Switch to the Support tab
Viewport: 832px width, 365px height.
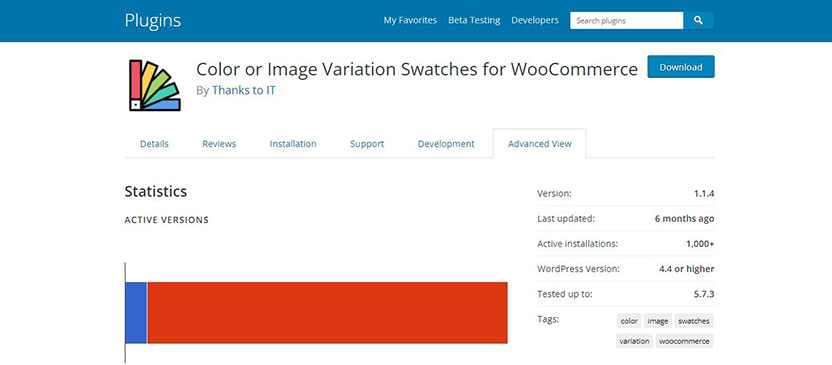click(367, 144)
